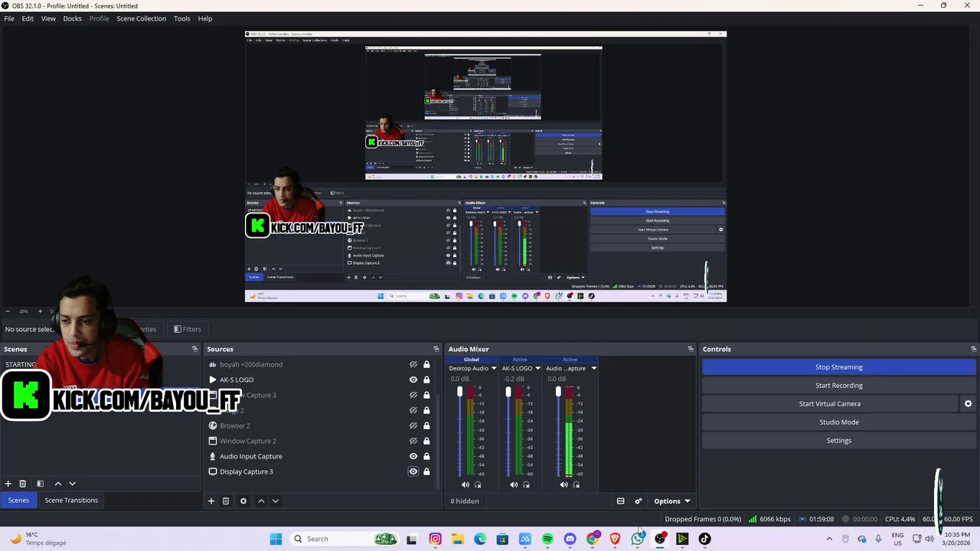The image size is (980, 551).
Task: Show hidden taskbar tray icons chevron
Action: click(x=829, y=539)
